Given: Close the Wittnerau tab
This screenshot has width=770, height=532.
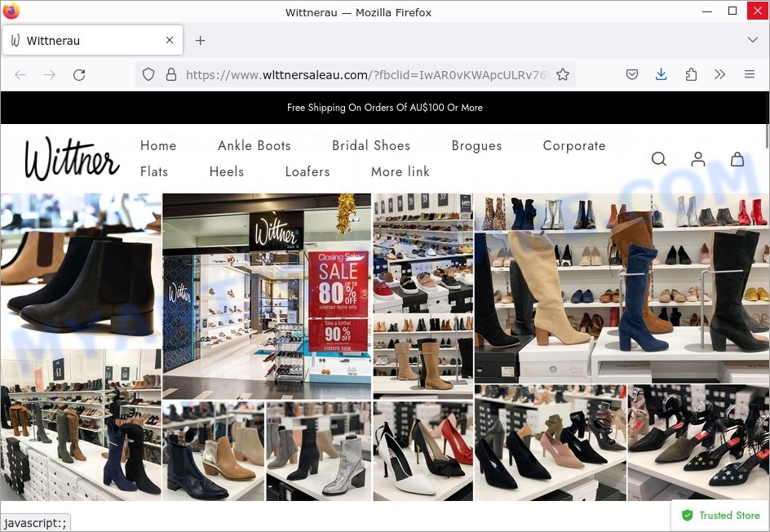Looking at the screenshot, I should (170, 40).
